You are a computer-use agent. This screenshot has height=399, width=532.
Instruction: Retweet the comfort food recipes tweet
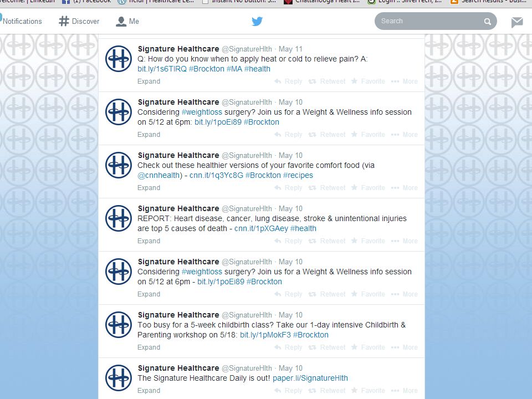click(x=327, y=188)
